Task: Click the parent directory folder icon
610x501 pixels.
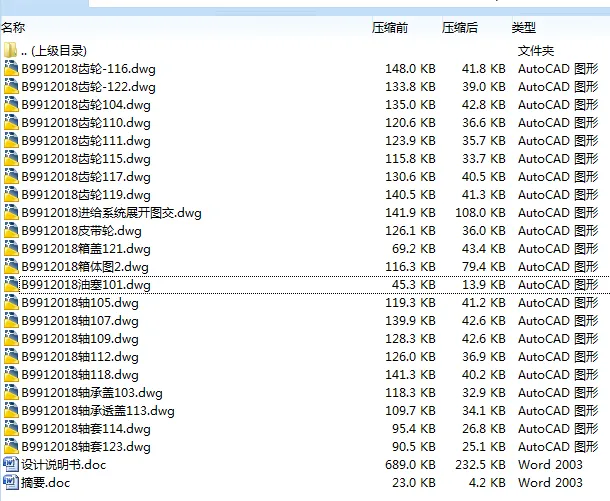Action: coord(11,51)
